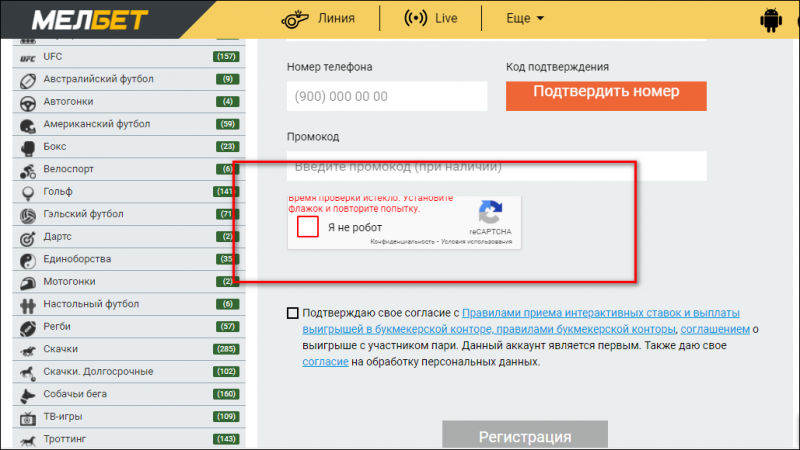Viewport: 800px width, 450px height.
Task: Check the Подтверждаю свое согласие checkbox
Action: (x=292, y=313)
